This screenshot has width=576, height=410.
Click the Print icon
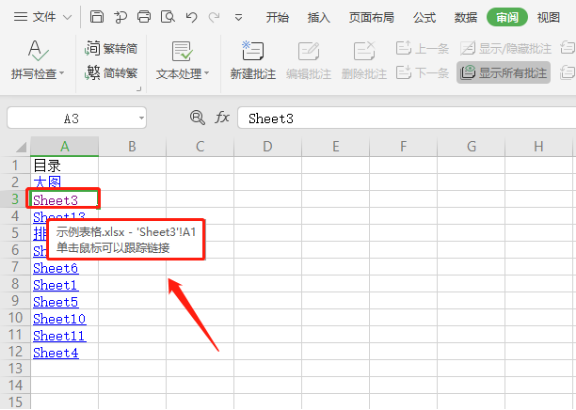click(x=144, y=17)
